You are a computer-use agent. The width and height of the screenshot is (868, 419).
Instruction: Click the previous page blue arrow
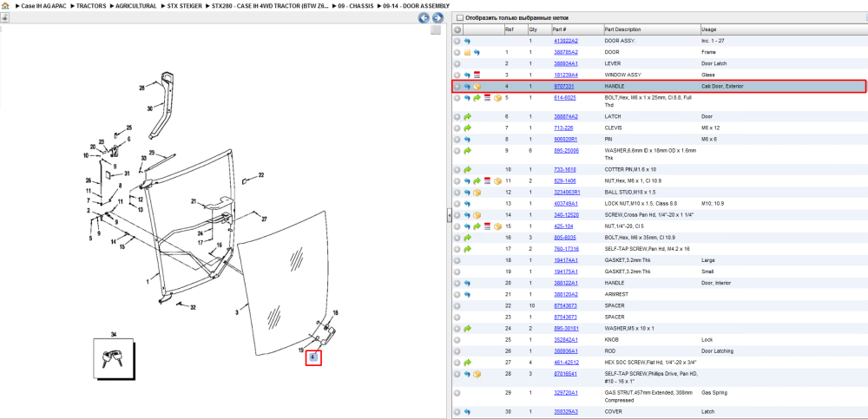coord(424,17)
